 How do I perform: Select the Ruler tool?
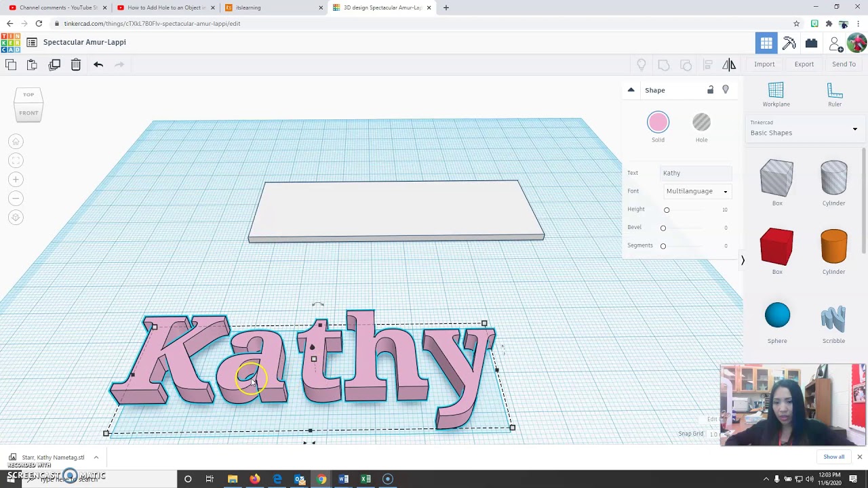pos(835,94)
